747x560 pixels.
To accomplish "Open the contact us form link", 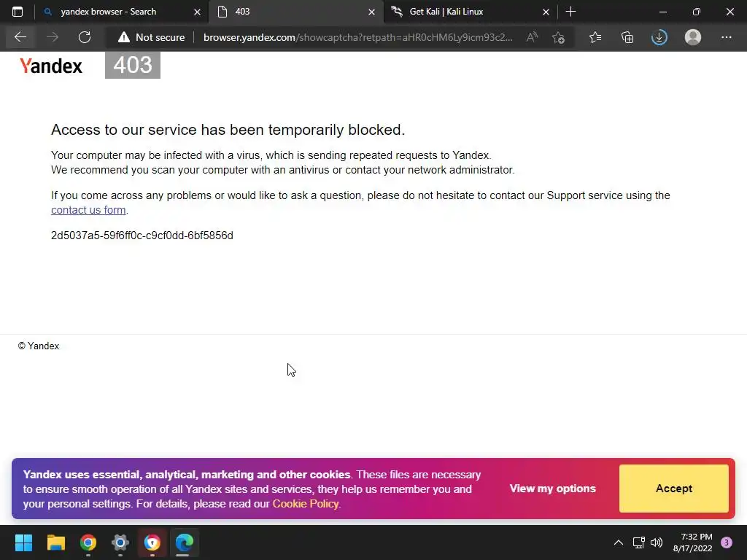I will pyautogui.click(x=88, y=210).
